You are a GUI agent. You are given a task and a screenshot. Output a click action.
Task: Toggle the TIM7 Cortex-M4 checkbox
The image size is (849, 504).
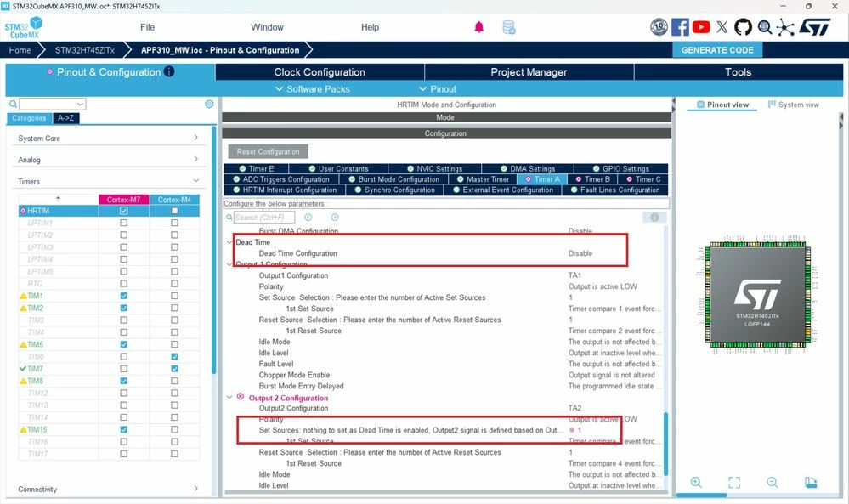[x=174, y=369]
